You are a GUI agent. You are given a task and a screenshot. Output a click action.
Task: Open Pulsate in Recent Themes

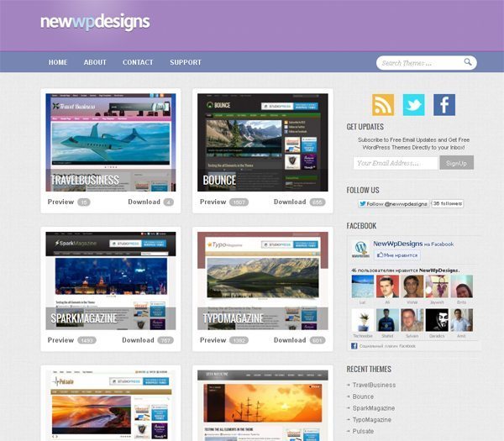click(363, 432)
